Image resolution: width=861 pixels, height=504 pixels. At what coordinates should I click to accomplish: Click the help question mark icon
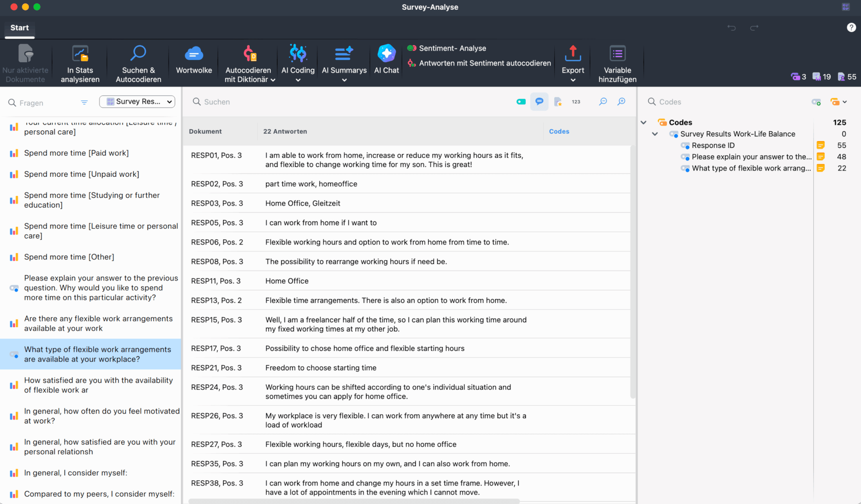pos(852,27)
